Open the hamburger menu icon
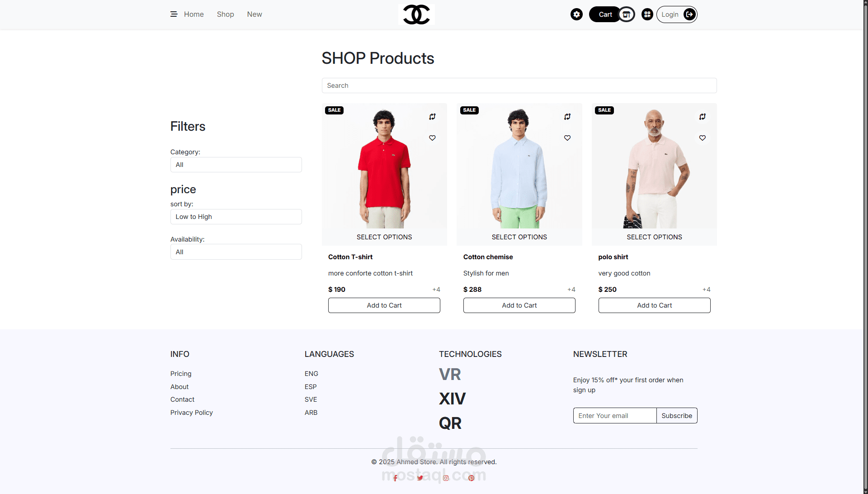The height and width of the screenshot is (494, 868). click(174, 14)
